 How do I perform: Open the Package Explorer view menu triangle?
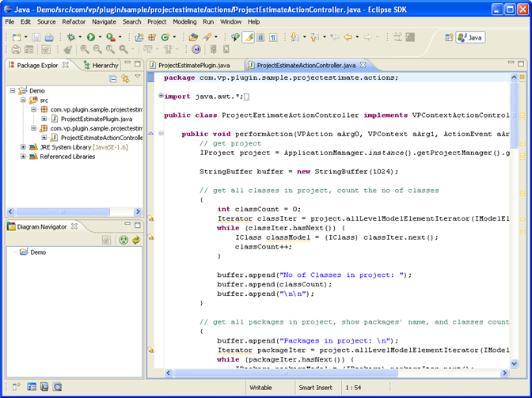coord(138,76)
